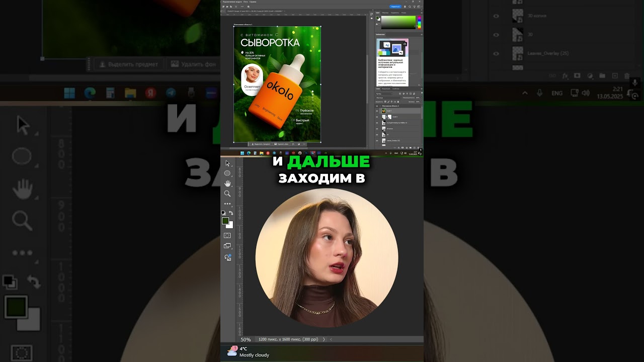Click Выделить предмет button
This screenshot has height=362, width=644.
tap(261, 144)
